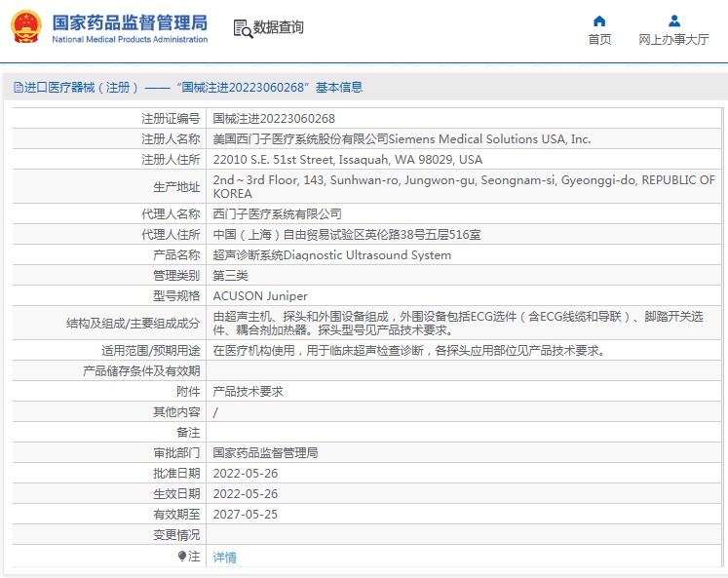Click approval department value 国家药品监督管理局
The image size is (728, 578).
point(266,452)
